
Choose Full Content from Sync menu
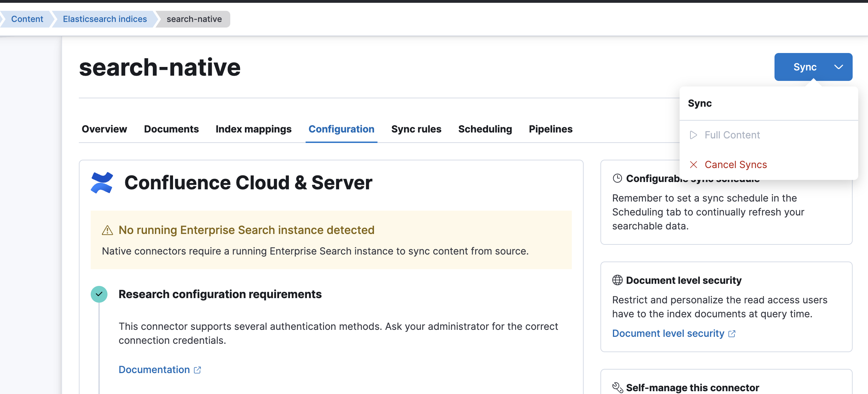[769, 135]
